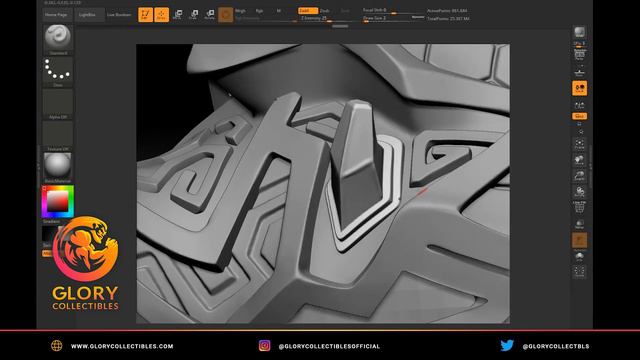Image resolution: width=640 pixels, height=360 pixels.
Task: Toggle the orange Local symmetry icon
Action: tap(579, 88)
